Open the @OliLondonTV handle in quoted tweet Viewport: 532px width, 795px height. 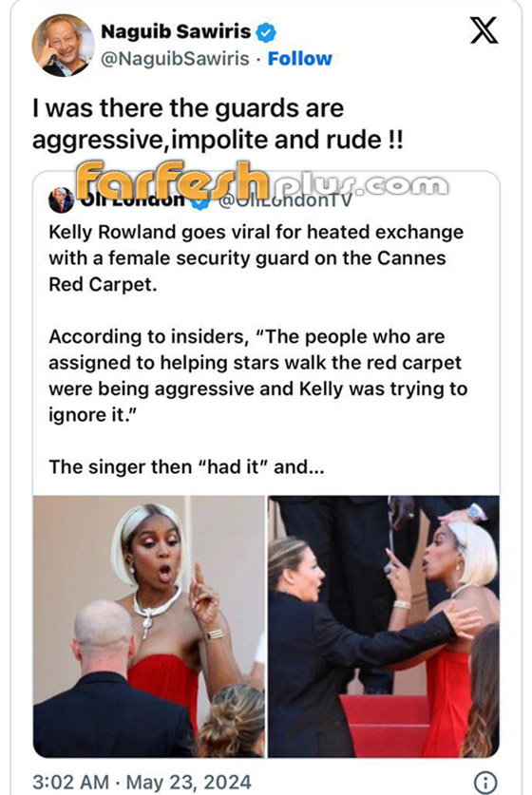click(x=285, y=200)
